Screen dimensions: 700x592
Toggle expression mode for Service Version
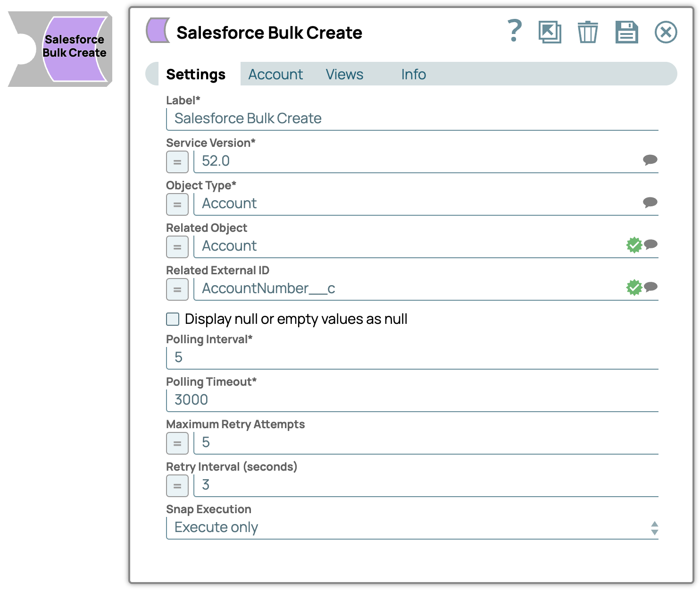[177, 162]
